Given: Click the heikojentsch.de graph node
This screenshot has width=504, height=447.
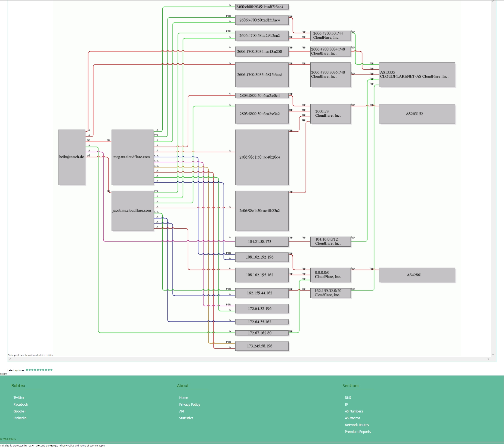Looking at the screenshot, I should [x=72, y=157].
